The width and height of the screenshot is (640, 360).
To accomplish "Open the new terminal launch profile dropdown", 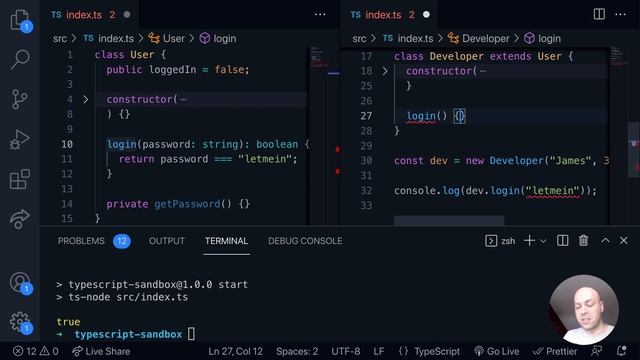I will point(543,241).
